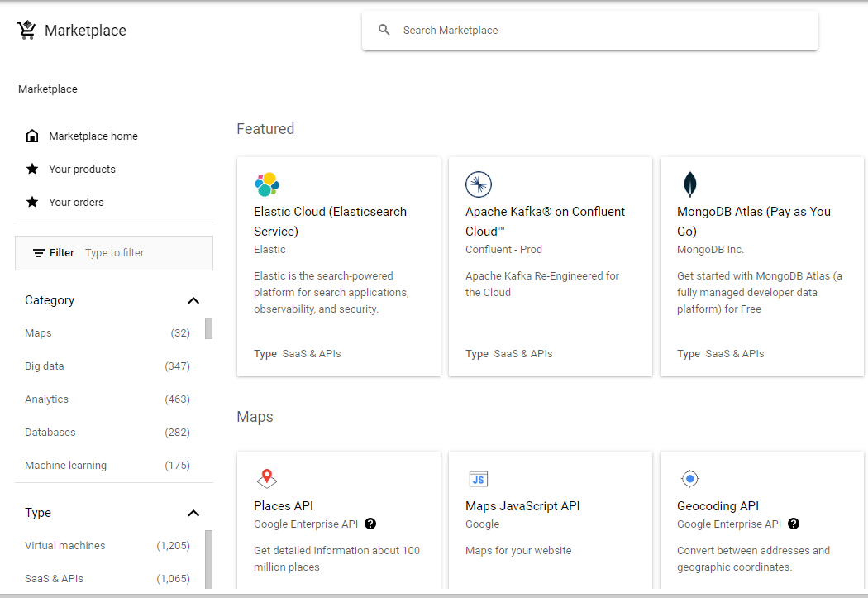Filter by SaaS & APIs type in sidebar
The height and width of the screenshot is (598, 868).
click(x=107, y=579)
